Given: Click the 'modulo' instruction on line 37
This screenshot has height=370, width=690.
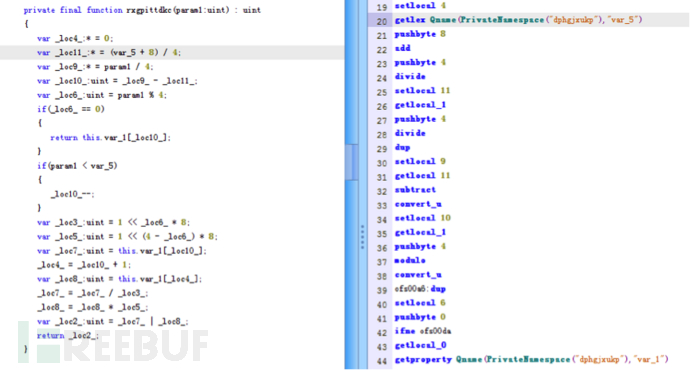Looking at the screenshot, I should [410, 260].
